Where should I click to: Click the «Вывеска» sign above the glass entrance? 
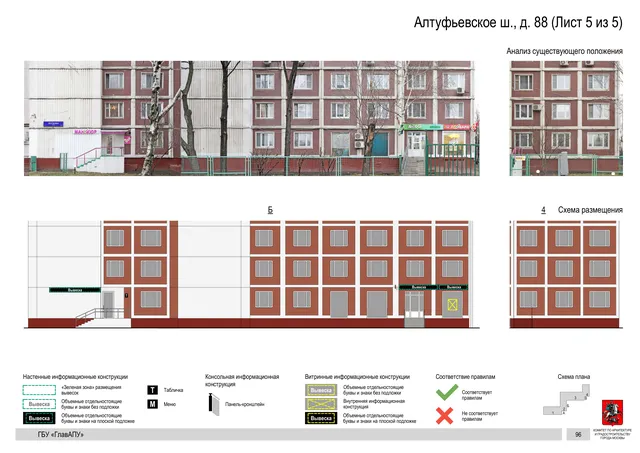click(x=418, y=287)
